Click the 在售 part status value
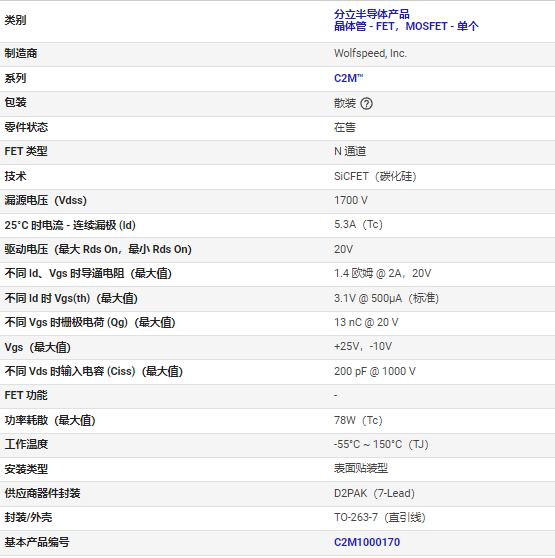555x558 pixels. click(345, 127)
